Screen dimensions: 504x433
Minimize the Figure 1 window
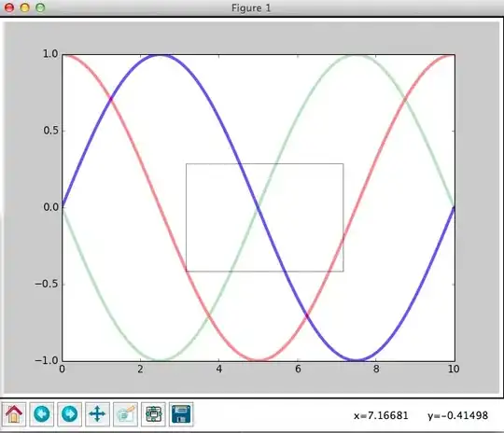click(x=25, y=7)
